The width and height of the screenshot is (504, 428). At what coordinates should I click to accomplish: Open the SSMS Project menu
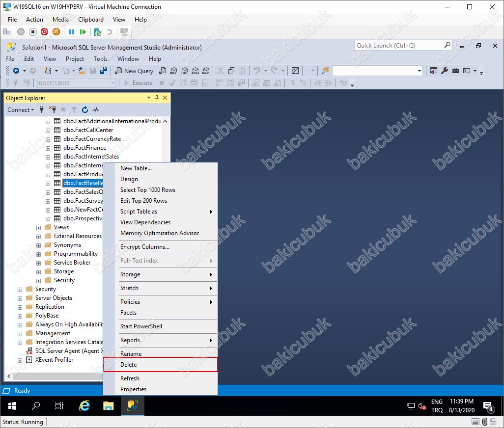tap(75, 59)
